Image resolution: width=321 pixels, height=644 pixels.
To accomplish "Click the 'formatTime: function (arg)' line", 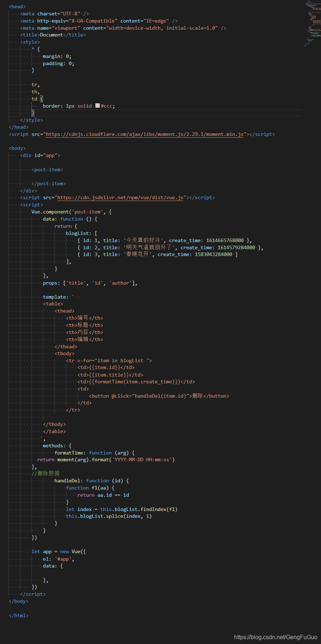I will click(94, 453).
